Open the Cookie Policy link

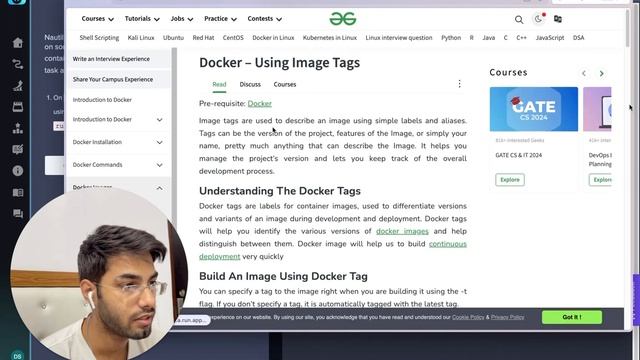tap(468, 317)
